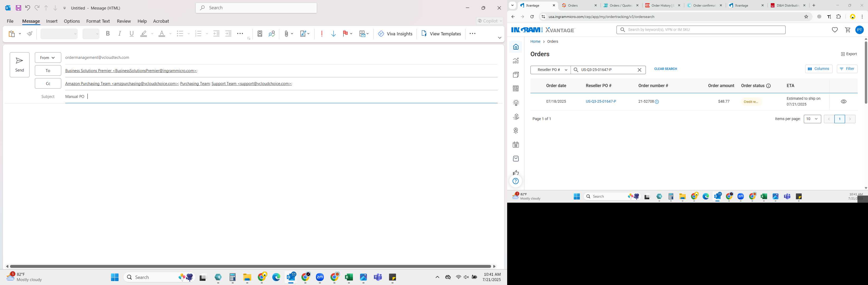Click the CLEAR SEARCH link
The height and width of the screenshot is (285, 868).
(665, 69)
